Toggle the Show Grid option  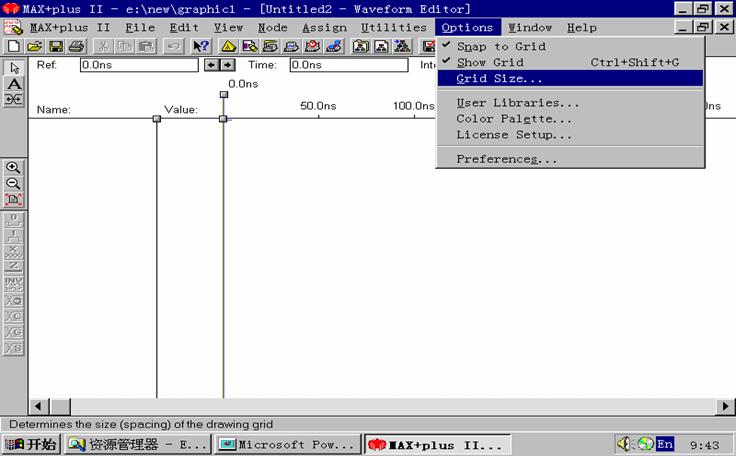click(570, 62)
